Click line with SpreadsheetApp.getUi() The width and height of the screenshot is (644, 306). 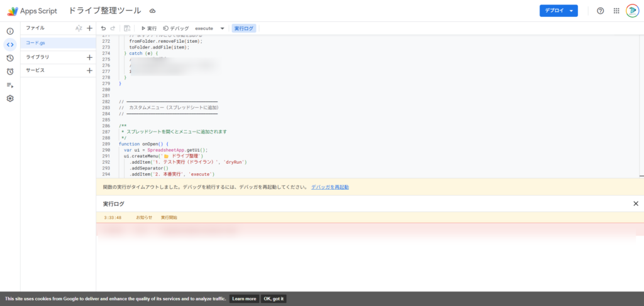166,150
